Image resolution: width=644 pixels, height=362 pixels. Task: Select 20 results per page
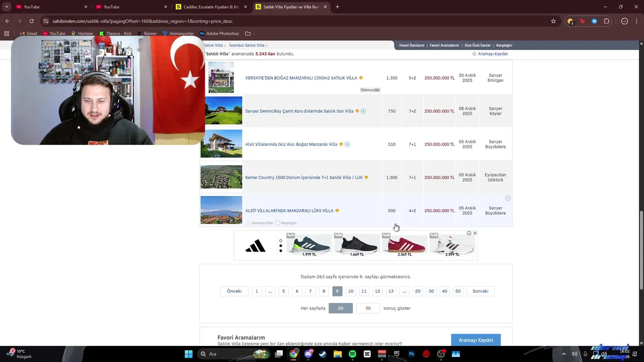341,308
